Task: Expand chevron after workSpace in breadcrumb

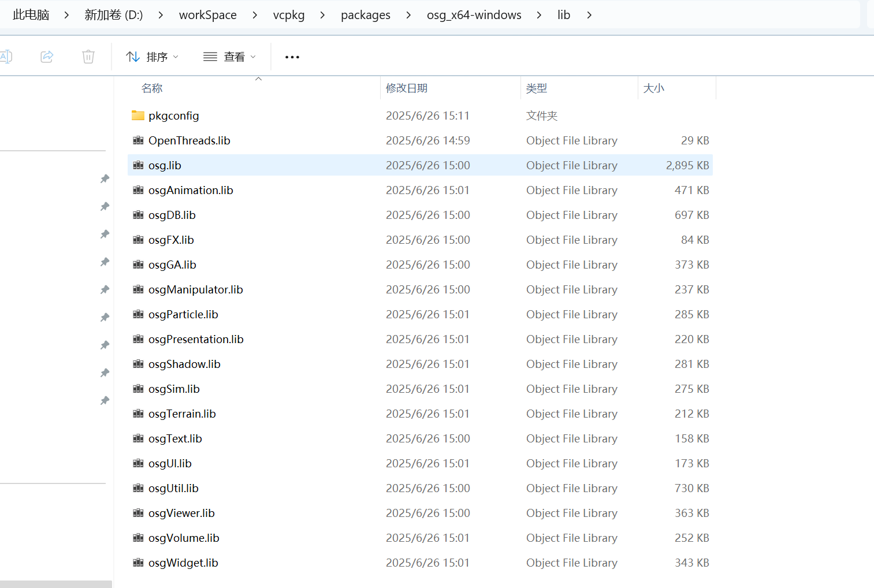Action: click(x=255, y=15)
